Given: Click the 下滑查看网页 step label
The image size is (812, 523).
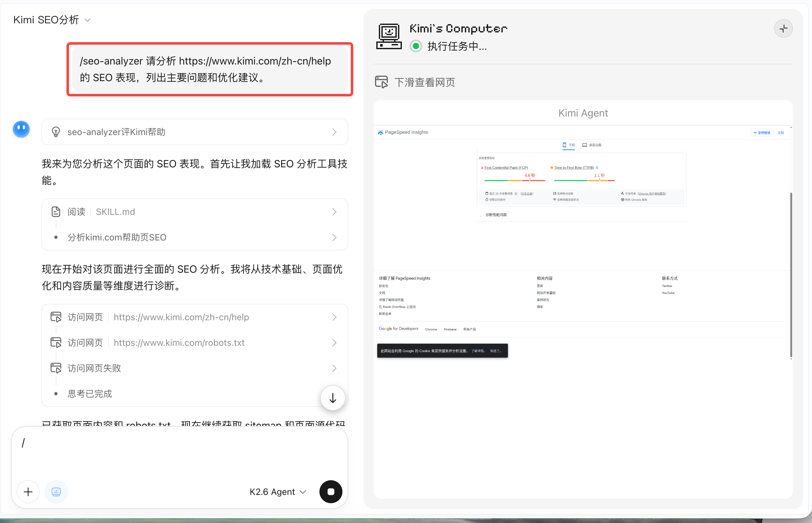Looking at the screenshot, I should click(424, 82).
